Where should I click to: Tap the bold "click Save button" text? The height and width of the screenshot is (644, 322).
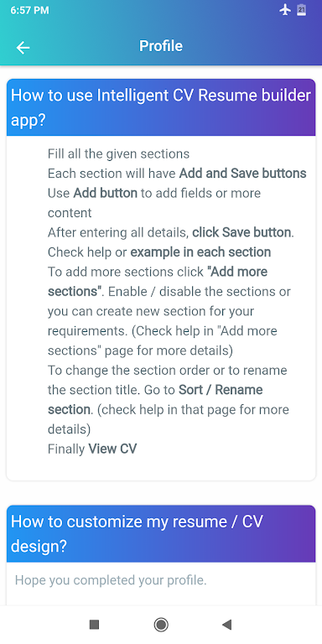[241, 232]
